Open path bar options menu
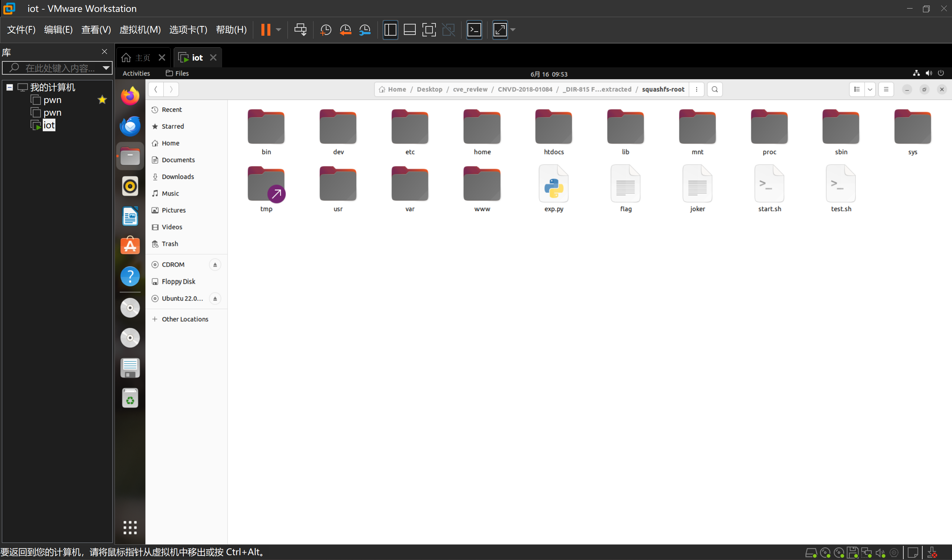This screenshot has height=560, width=952. pos(697,90)
